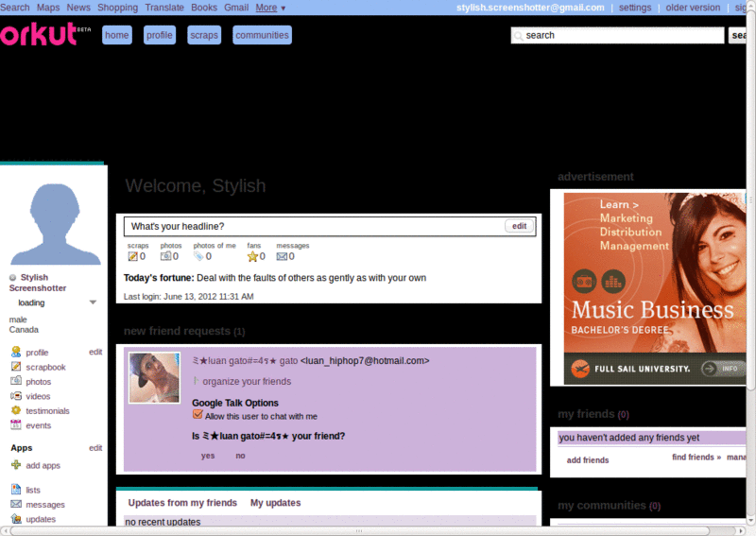Open the messages envelope icon in sidebar
The image size is (756, 536).
pyautogui.click(x=16, y=504)
